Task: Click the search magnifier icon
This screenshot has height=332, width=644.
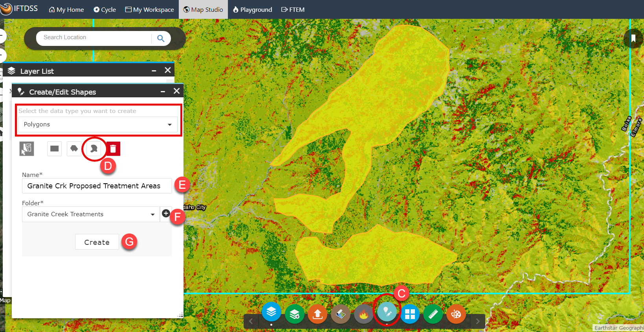Action: pos(161,38)
